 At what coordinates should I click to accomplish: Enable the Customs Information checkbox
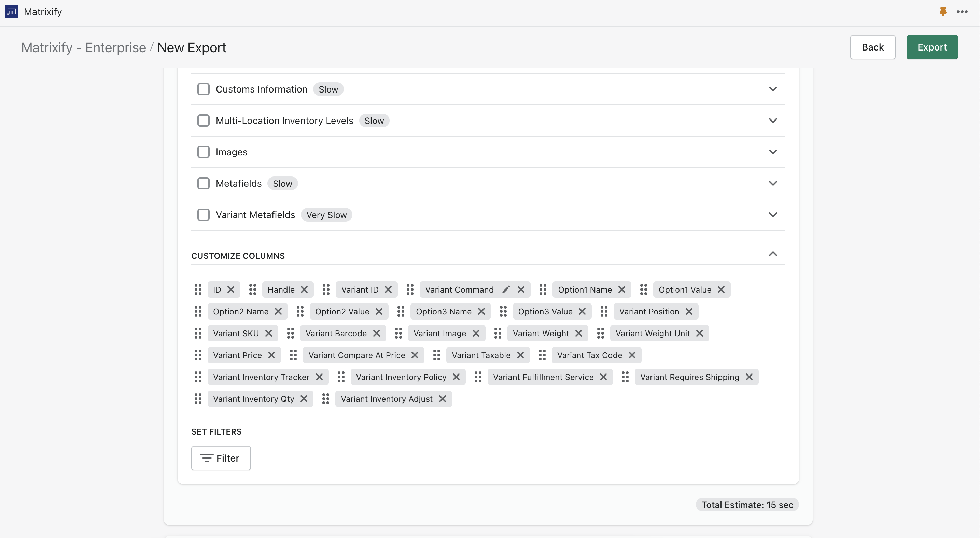point(204,89)
